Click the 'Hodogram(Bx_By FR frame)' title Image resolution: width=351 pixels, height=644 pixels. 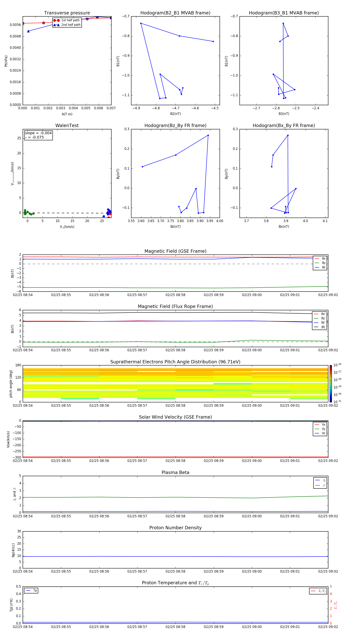pos(284,125)
